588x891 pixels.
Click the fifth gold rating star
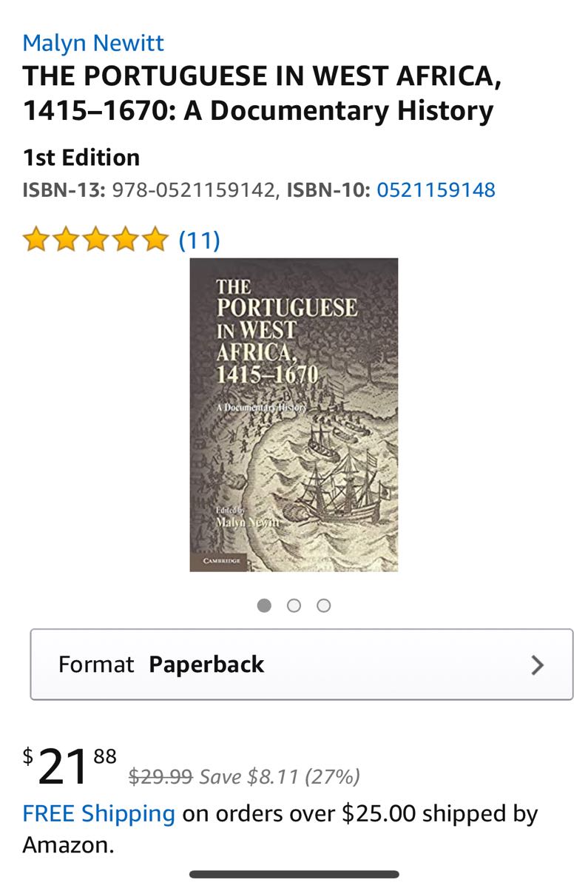155,240
